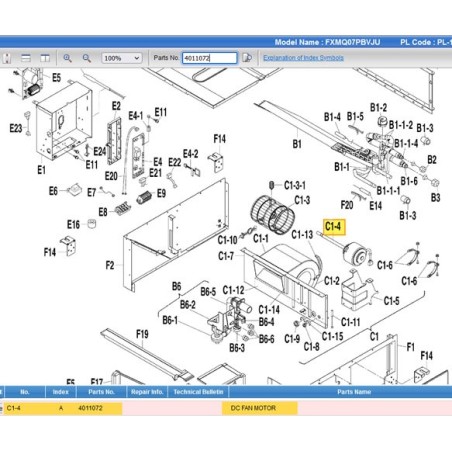Click the Repair Info. column header
This screenshot has height=452, width=452.
pyautogui.click(x=147, y=392)
